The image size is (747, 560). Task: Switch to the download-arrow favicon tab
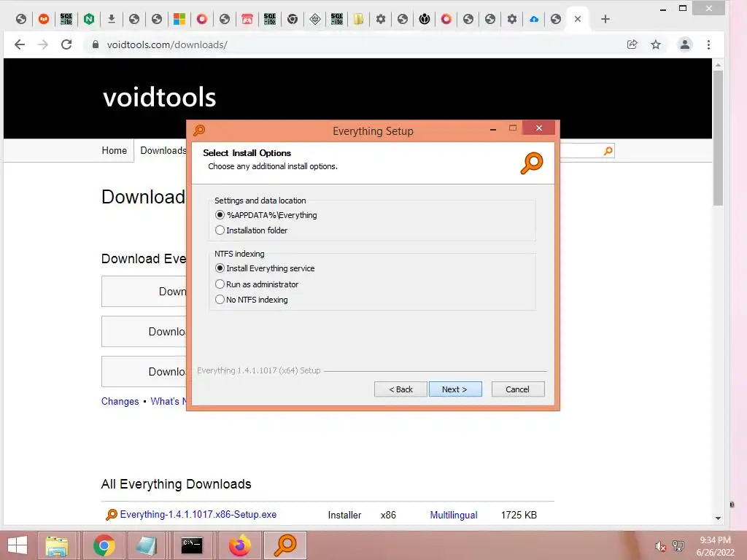[x=112, y=19]
